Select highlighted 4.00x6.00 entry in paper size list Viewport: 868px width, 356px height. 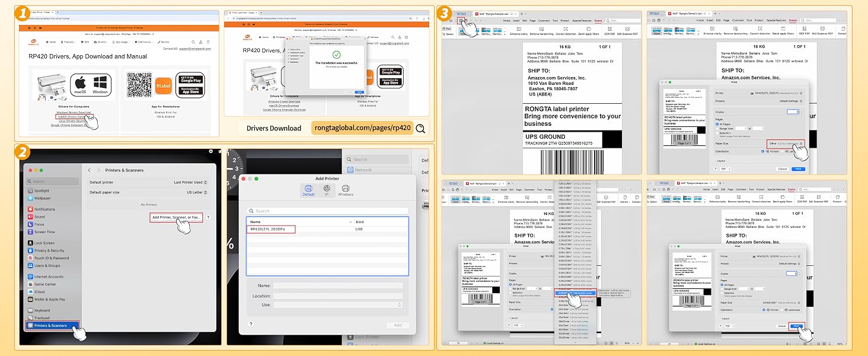[575, 293]
